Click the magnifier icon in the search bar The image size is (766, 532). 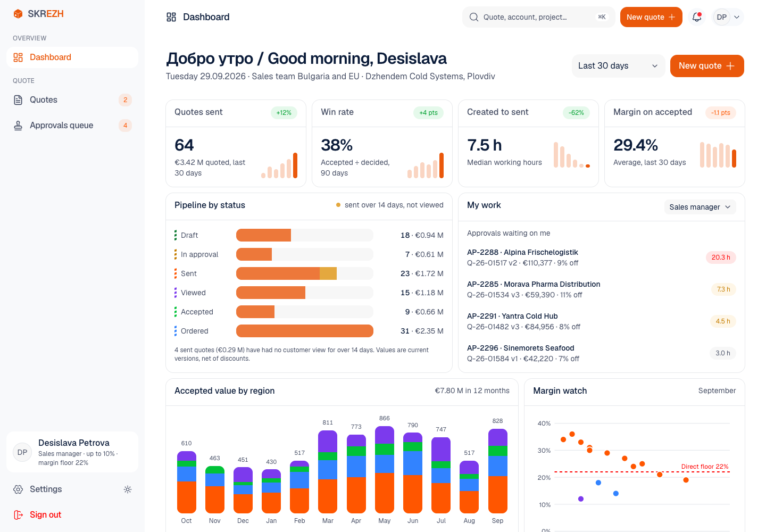[474, 17]
